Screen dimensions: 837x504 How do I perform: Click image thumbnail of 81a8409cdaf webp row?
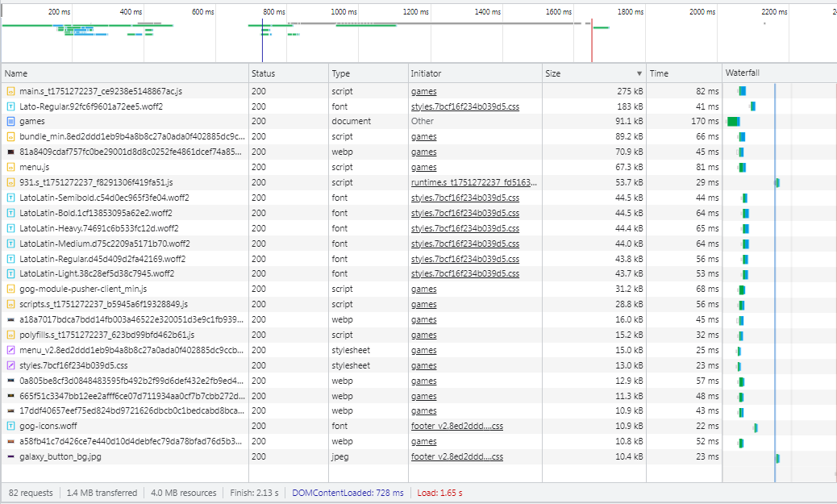[x=10, y=152]
